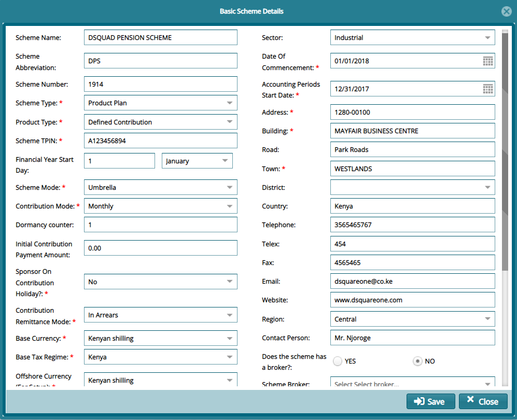The height and width of the screenshot is (420, 517).
Task: Open the Contribution Remittance Mode dropdown
Action: (161, 315)
